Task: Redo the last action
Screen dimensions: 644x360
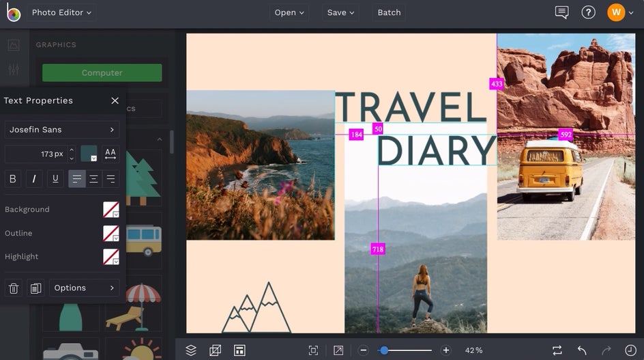Action: 606,350
